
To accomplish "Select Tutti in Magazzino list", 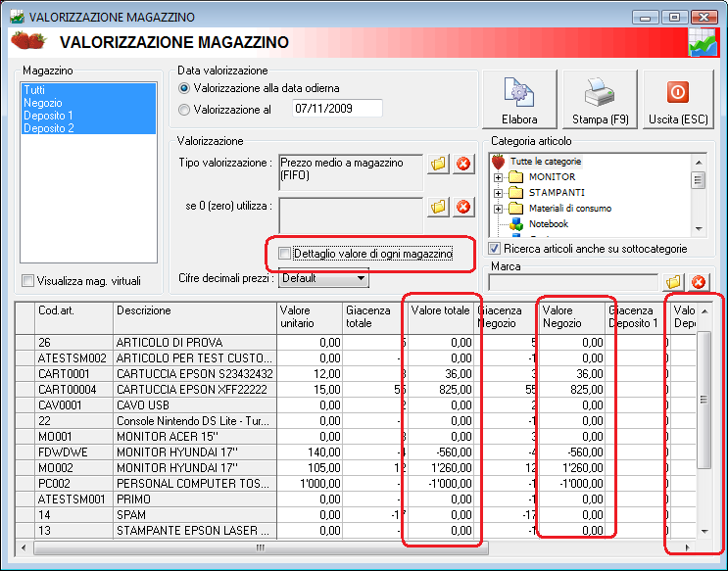I will (x=88, y=90).
